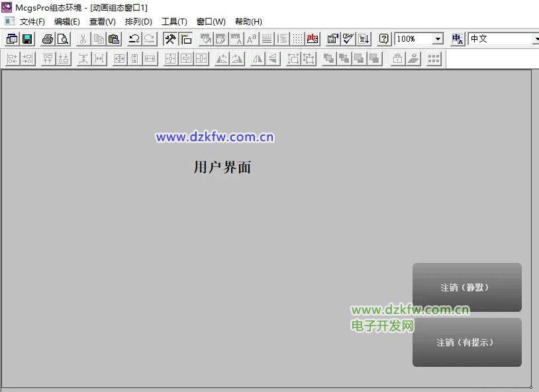This screenshot has height=392, width=539.
Task: Toggle the toolbox hammer icon
Action: point(171,39)
